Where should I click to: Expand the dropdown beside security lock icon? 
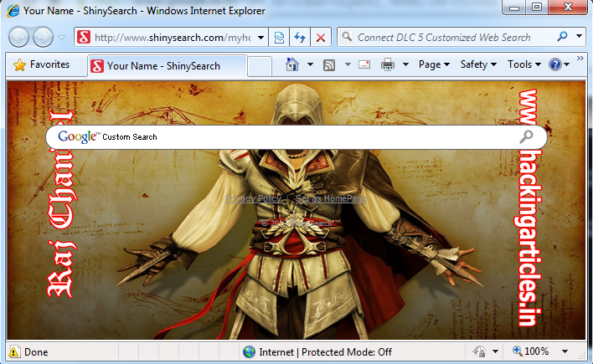coord(496,352)
